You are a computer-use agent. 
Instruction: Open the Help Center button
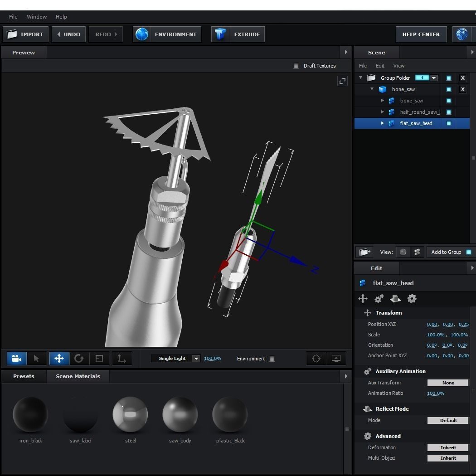pos(421,34)
